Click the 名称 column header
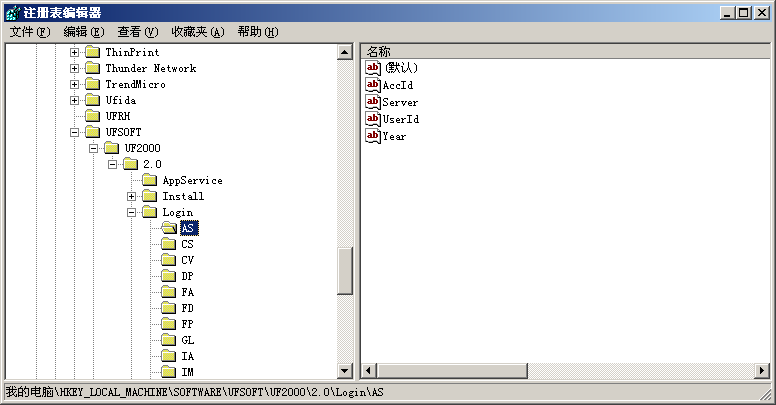Viewport: 776px width, 405px height. (566, 51)
